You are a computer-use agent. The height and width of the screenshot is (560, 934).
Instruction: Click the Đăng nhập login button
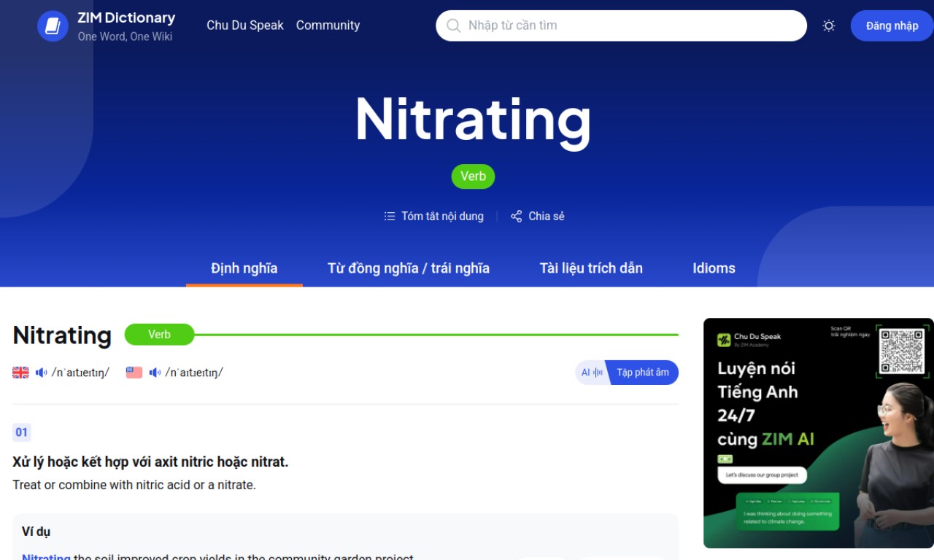click(892, 26)
